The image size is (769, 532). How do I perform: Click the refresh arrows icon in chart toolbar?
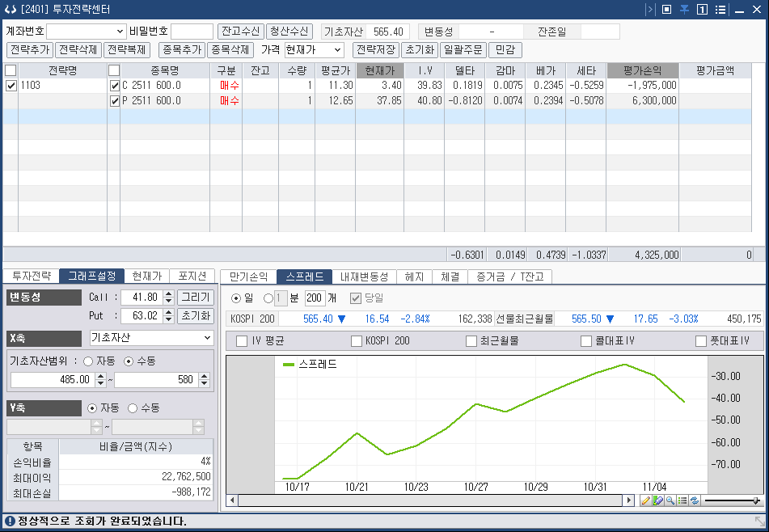tap(695, 500)
